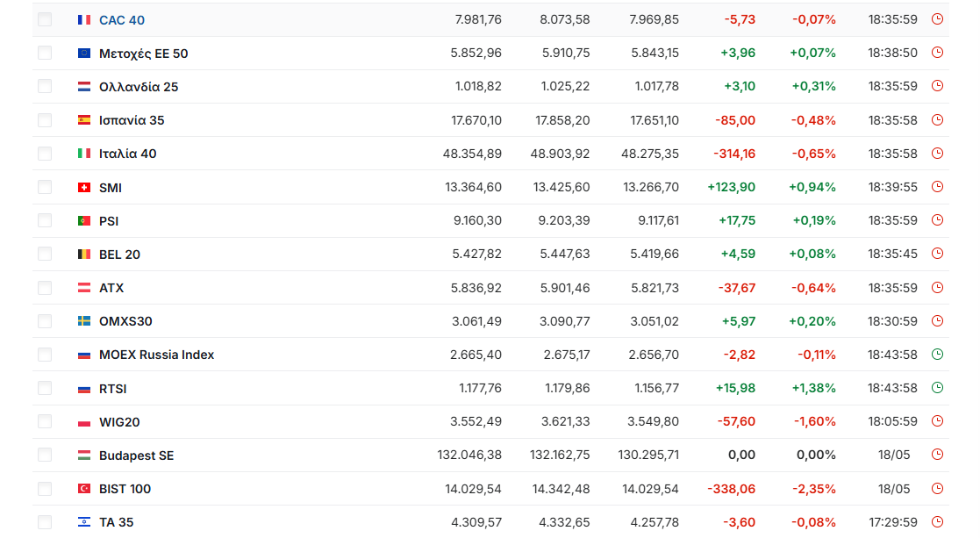
Task: Check the WIG20 row checkbox
Action: click(45, 422)
